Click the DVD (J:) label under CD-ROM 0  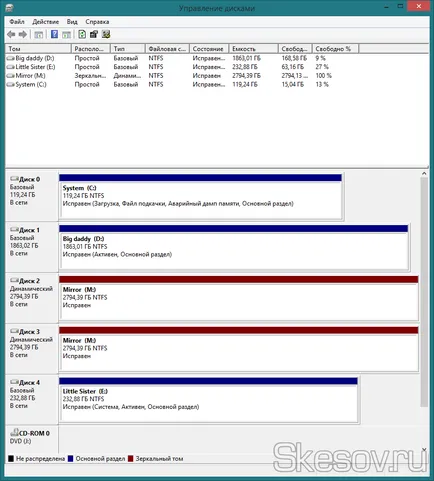tap(20, 441)
